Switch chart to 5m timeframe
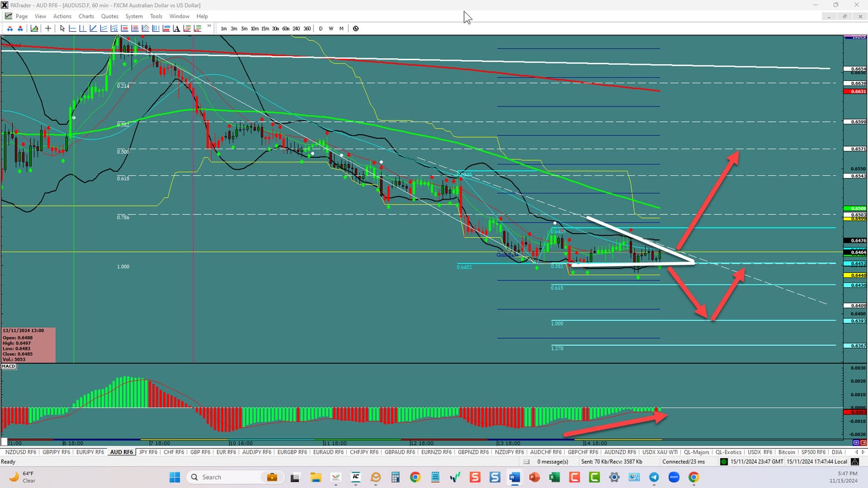868x488 pixels. (x=244, y=28)
